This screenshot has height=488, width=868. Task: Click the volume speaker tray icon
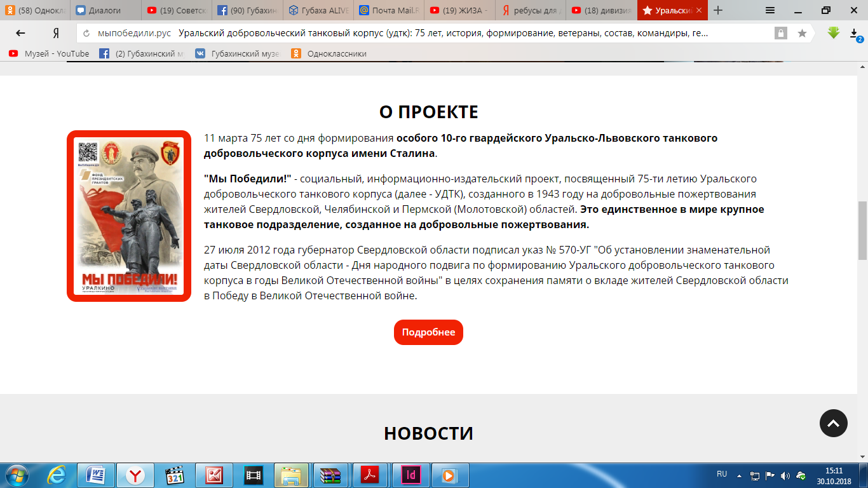click(x=785, y=475)
